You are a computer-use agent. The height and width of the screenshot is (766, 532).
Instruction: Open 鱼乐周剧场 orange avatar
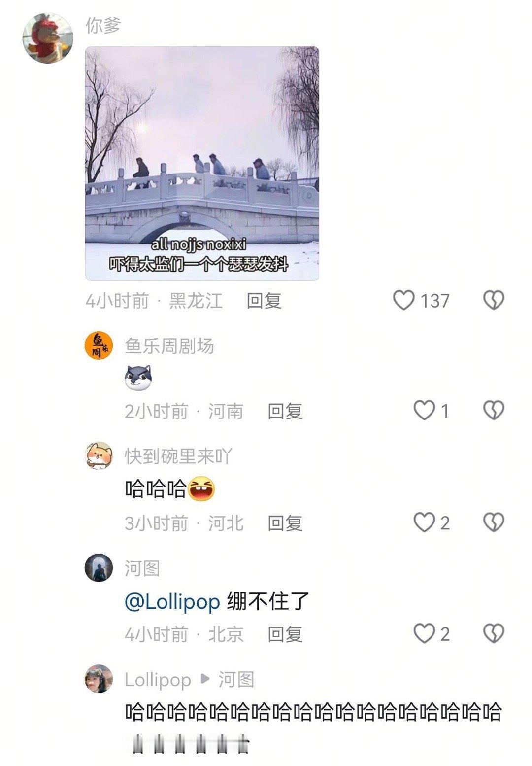pos(99,346)
